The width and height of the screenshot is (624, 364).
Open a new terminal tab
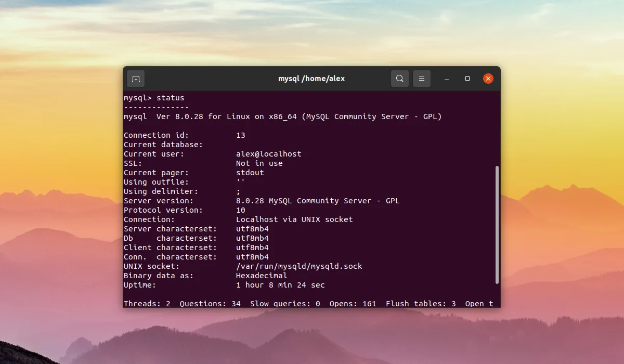(136, 79)
